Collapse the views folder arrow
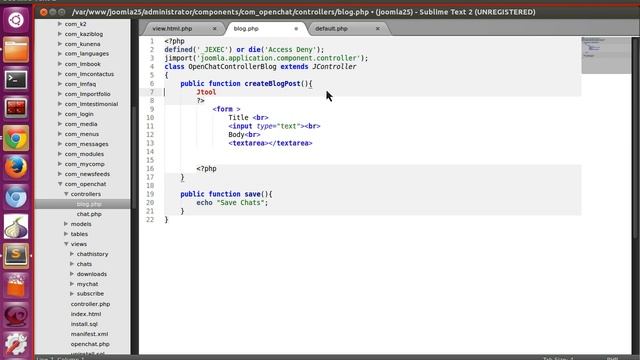 [66, 244]
